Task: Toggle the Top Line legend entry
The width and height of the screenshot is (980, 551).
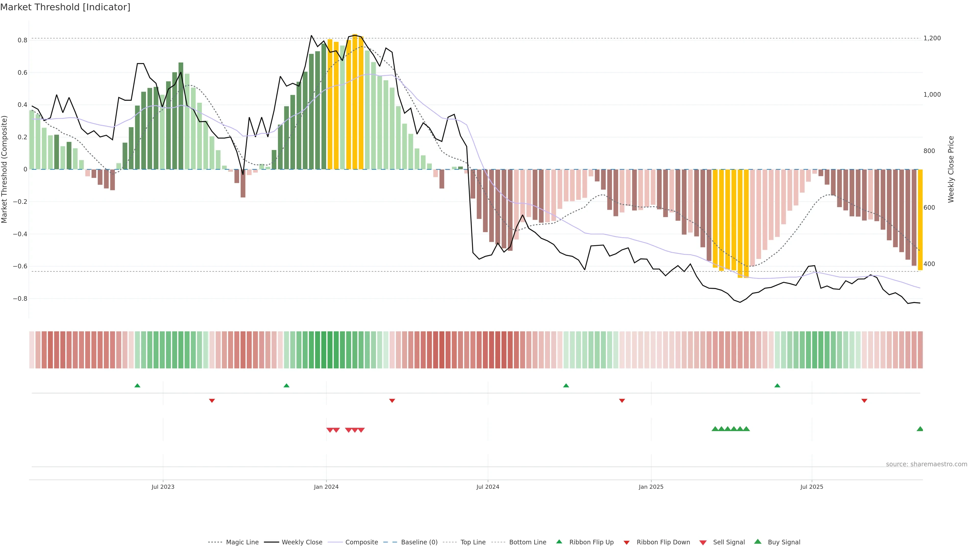Action: click(x=473, y=542)
